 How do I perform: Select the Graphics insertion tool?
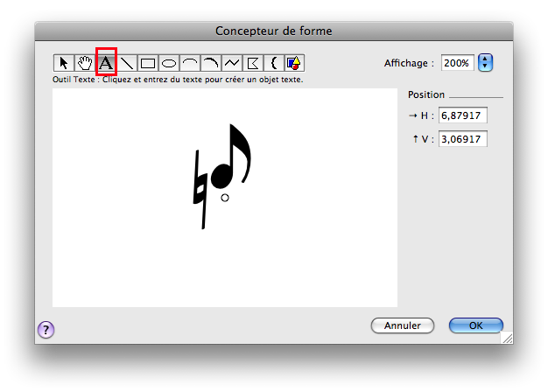295,63
